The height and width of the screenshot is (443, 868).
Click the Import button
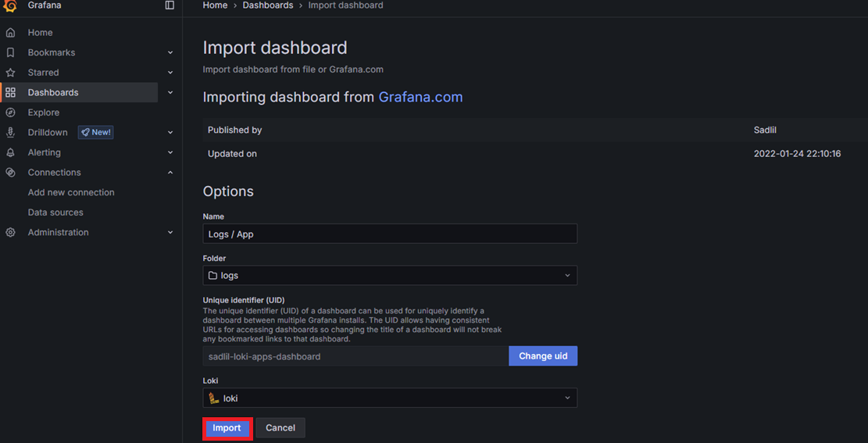pos(227,428)
